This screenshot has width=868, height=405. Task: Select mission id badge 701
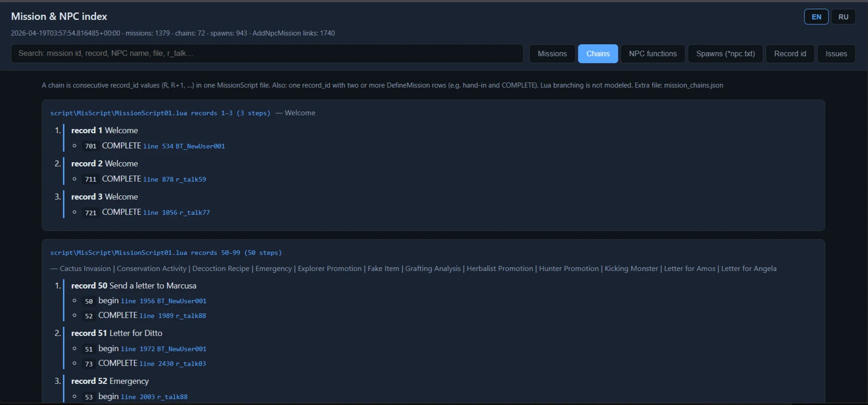pyautogui.click(x=90, y=147)
